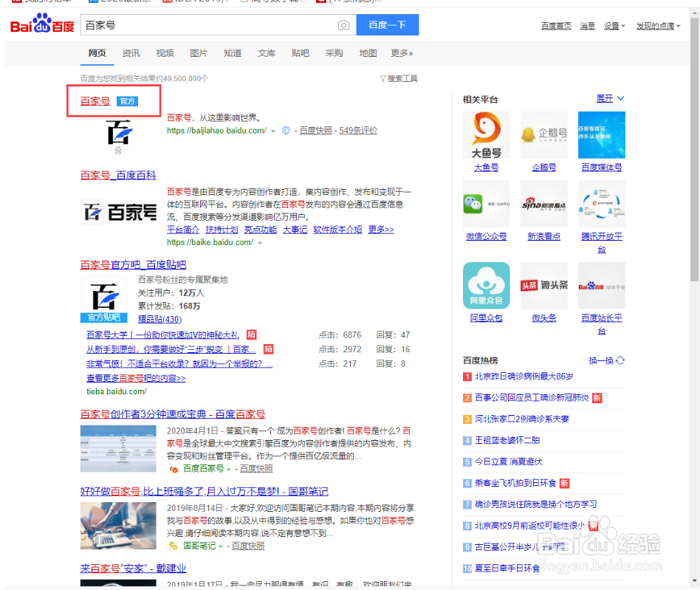The width and height of the screenshot is (700, 590).
Task: Open hot topic 今日立夏 消夏避伏
Action: pos(509,462)
